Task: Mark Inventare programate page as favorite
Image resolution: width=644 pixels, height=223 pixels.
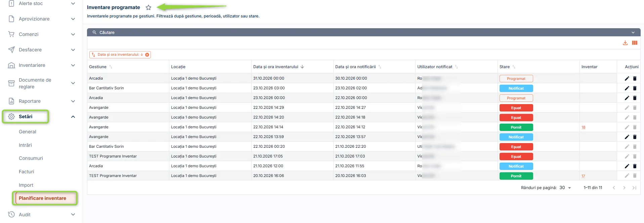Action: (x=148, y=7)
